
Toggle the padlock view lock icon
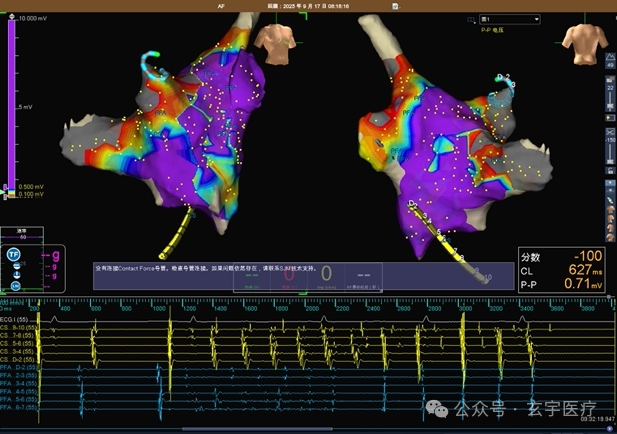(610, 170)
